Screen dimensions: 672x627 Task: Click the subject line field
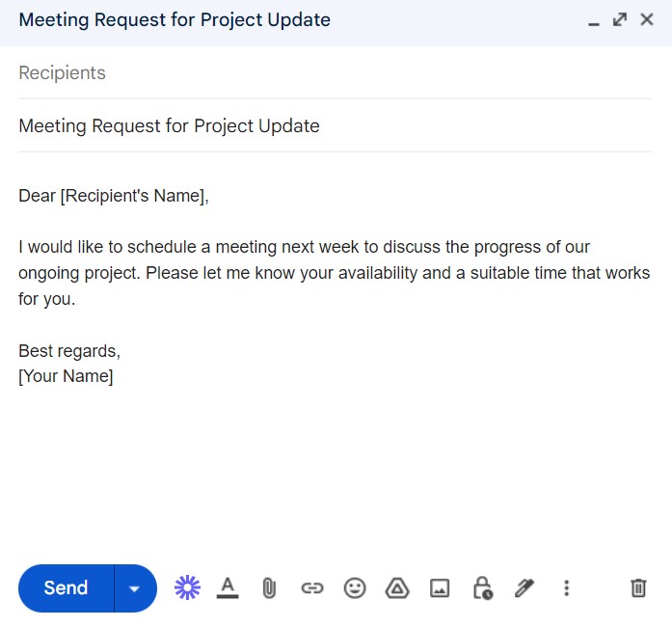pos(335,126)
